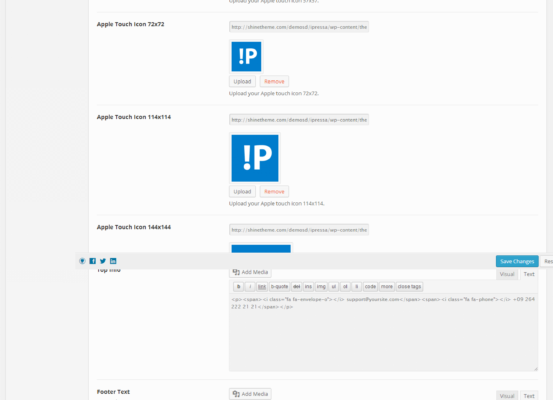Remove the Apple Touch Icon 72x72 image

(274, 81)
